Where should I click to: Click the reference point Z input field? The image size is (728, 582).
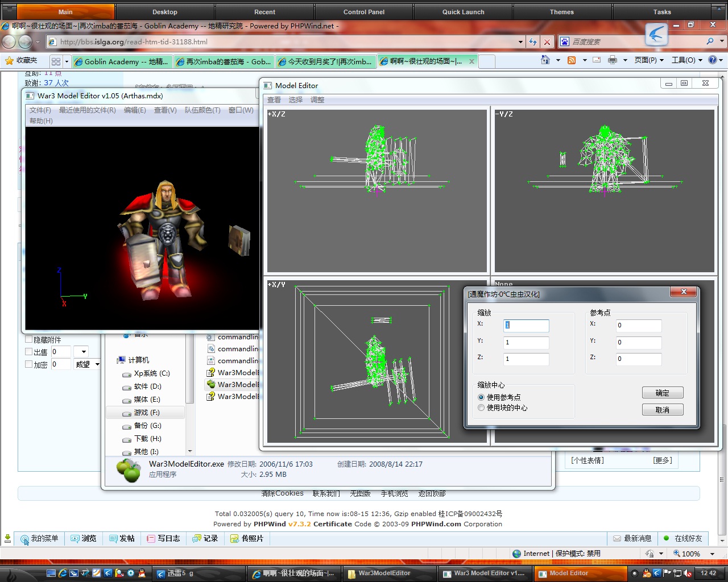coord(639,359)
